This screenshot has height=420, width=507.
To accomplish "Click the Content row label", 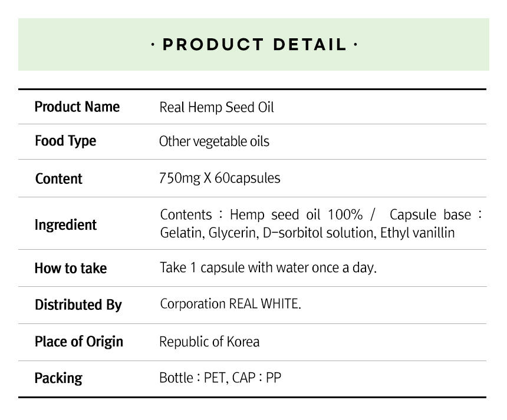I will 58,178.
